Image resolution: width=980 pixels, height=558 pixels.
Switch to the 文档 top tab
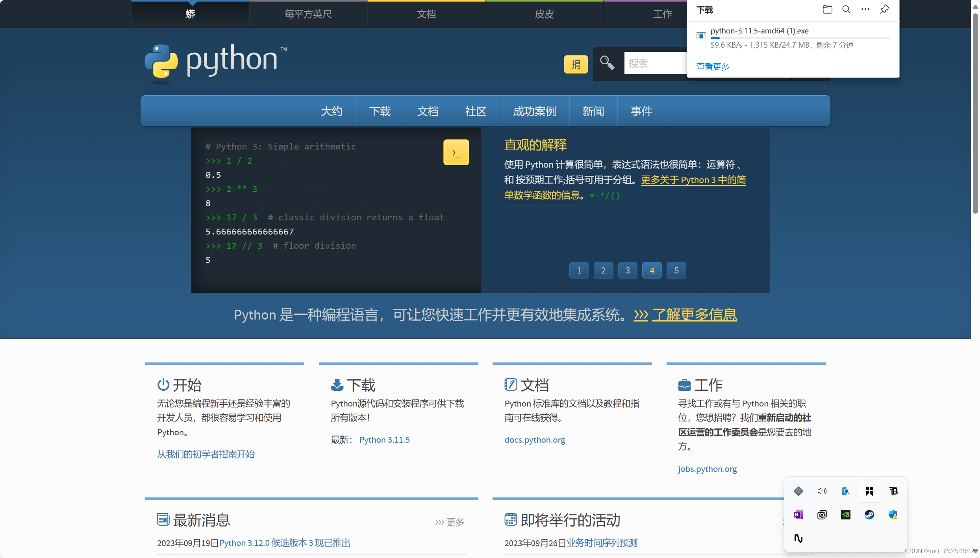pos(426,14)
